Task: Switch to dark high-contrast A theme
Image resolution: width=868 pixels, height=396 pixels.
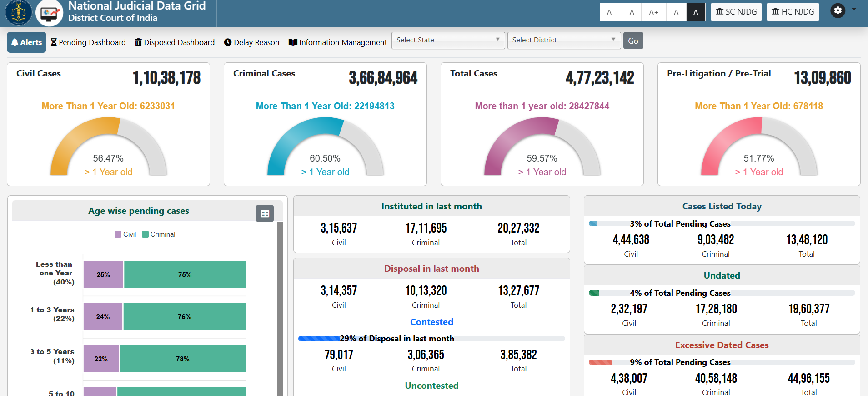Action: click(696, 12)
